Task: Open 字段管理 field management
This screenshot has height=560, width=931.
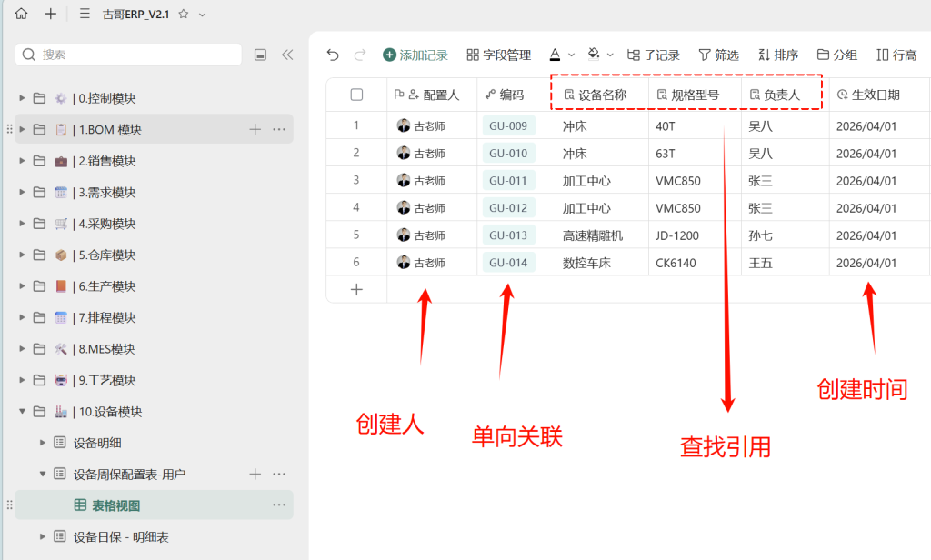Action: [x=499, y=55]
